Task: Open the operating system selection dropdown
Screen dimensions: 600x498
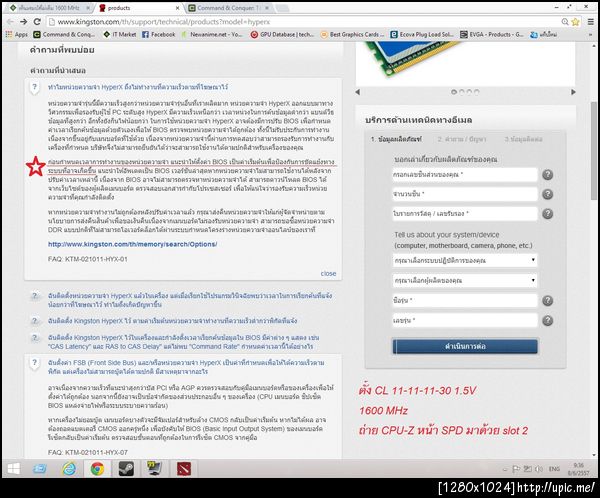Action: pyautogui.click(x=465, y=260)
